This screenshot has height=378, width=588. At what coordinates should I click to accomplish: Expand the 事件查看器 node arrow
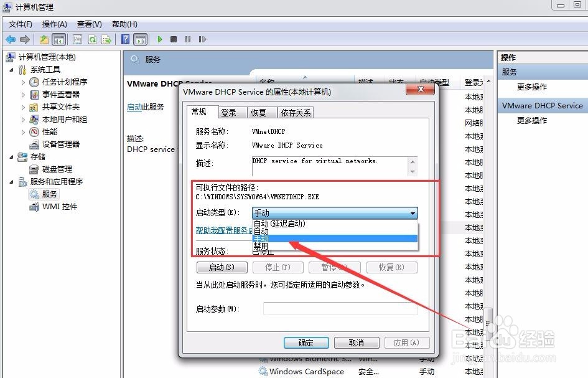coord(23,95)
